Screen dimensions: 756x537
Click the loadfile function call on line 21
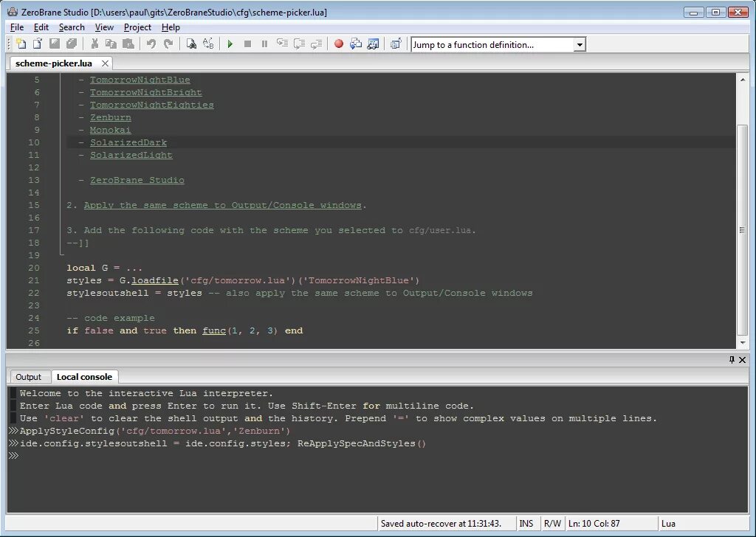tap(155, 280)
